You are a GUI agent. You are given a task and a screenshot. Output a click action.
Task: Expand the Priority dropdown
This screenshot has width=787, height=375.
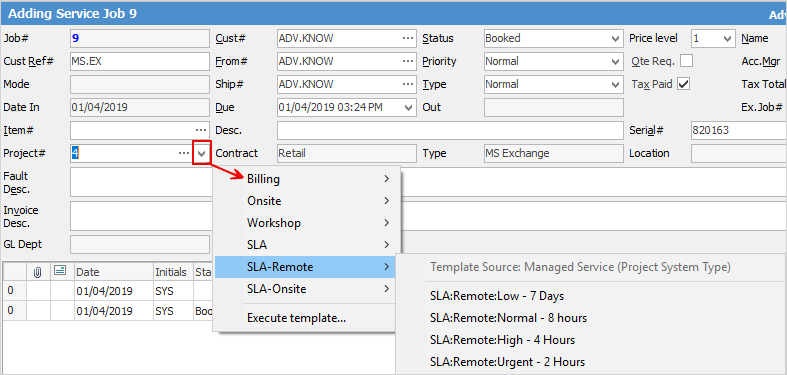pyautogui.click(x=616, y=62)
